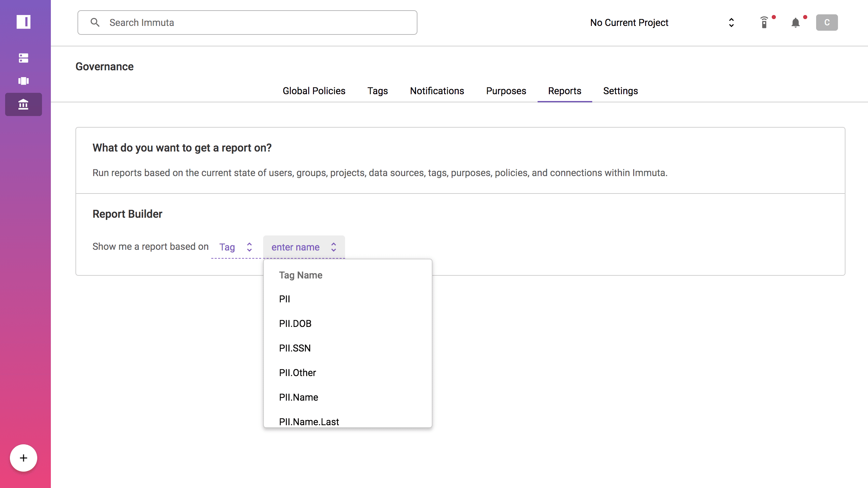Click the WiFi status icon in header
The width and height of the screenshot is (868, 488).
click(x=764, y=23)
